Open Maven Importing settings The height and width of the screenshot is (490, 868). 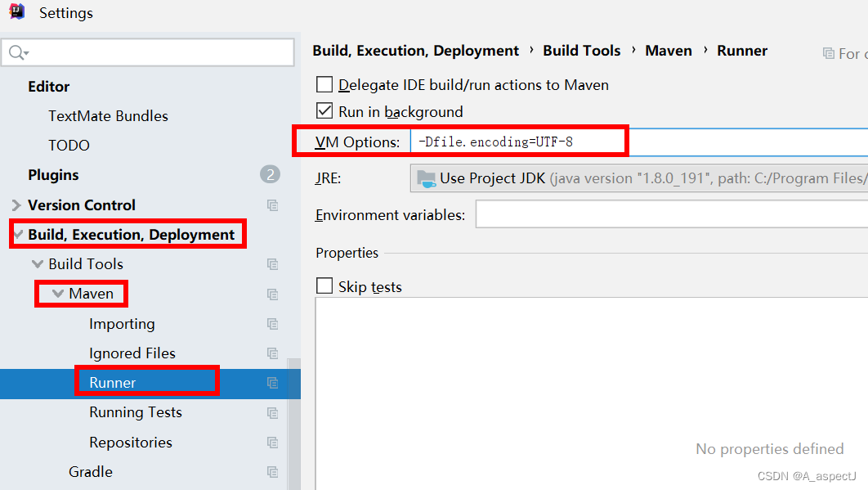coord(122,324)
